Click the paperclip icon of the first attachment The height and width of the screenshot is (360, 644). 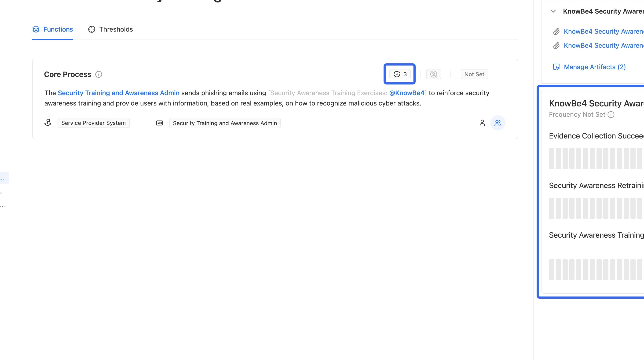[556, 32]
